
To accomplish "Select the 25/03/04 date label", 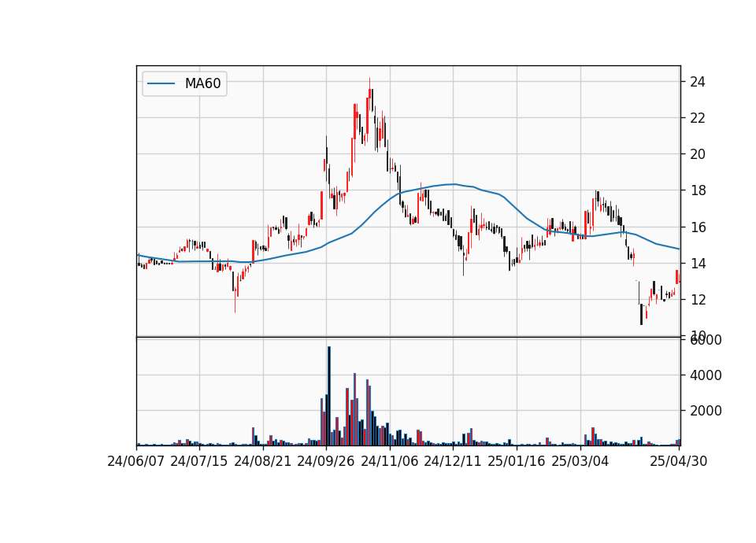I will (580, 461).
